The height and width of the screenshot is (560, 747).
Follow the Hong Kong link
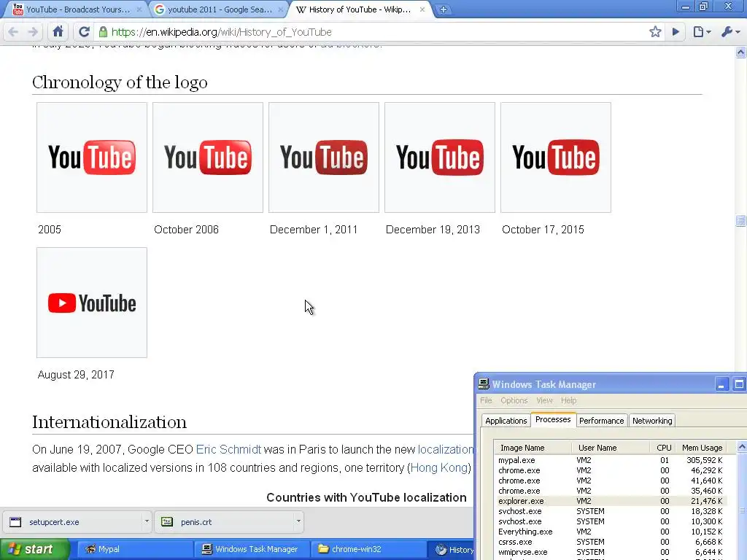[x=438, y=468]
